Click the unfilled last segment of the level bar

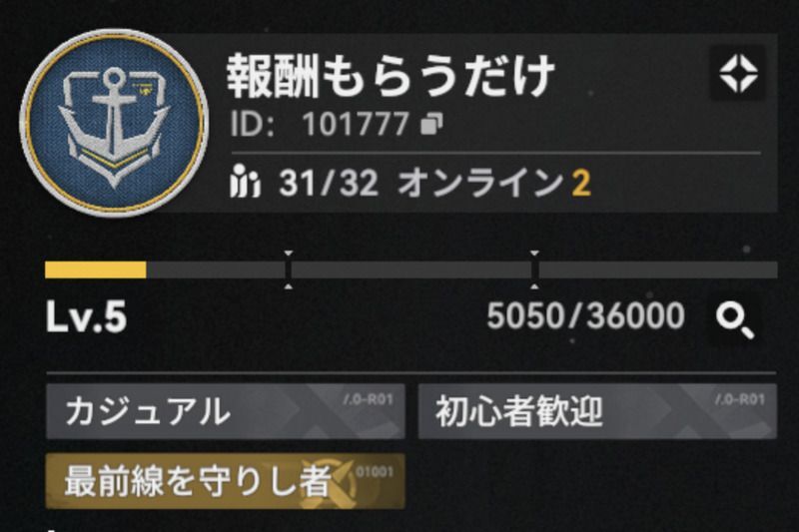[x=658, y=269]
